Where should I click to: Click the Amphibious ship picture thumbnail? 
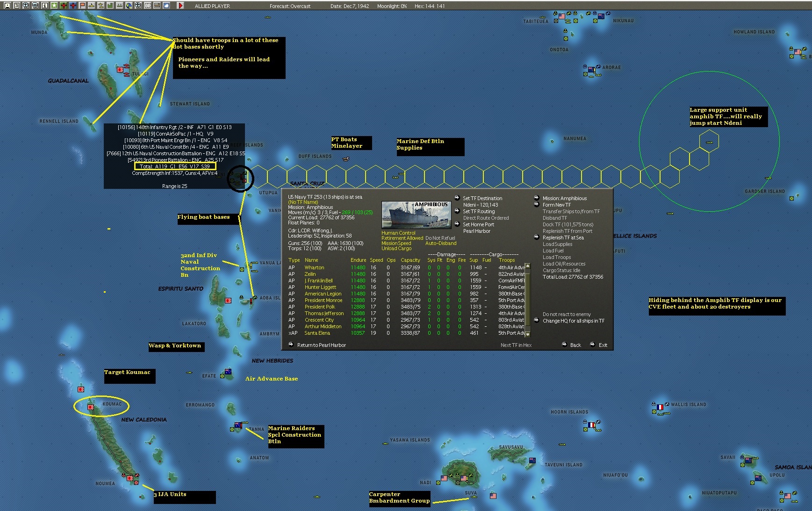pyautogui.click(x=416, y=215)
